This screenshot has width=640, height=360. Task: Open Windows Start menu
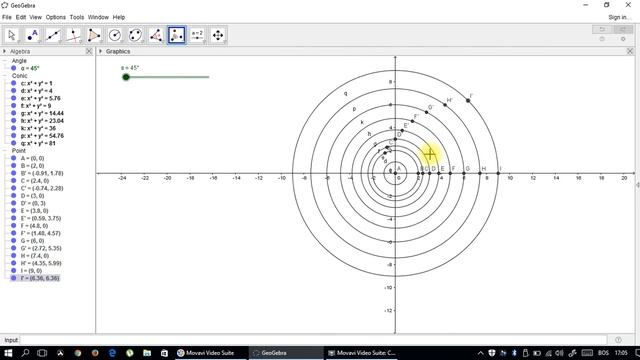pyautogui.click(x=8, y=353)
